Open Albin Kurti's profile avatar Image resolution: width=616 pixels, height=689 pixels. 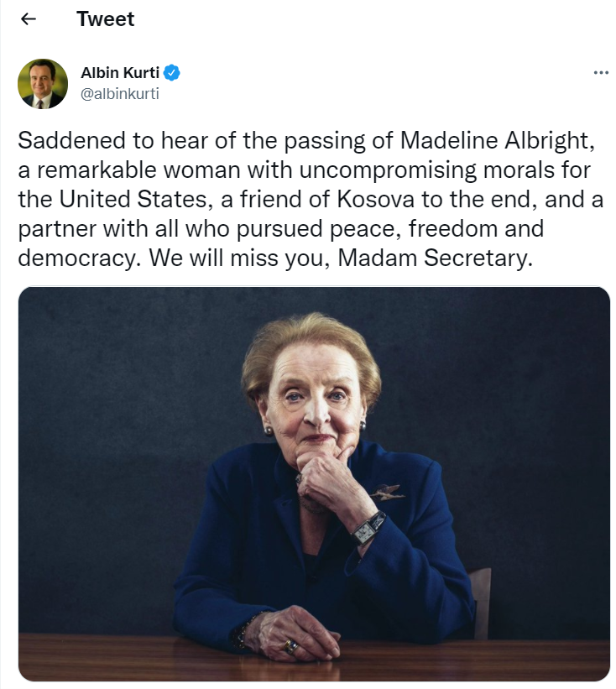(42, 83)
